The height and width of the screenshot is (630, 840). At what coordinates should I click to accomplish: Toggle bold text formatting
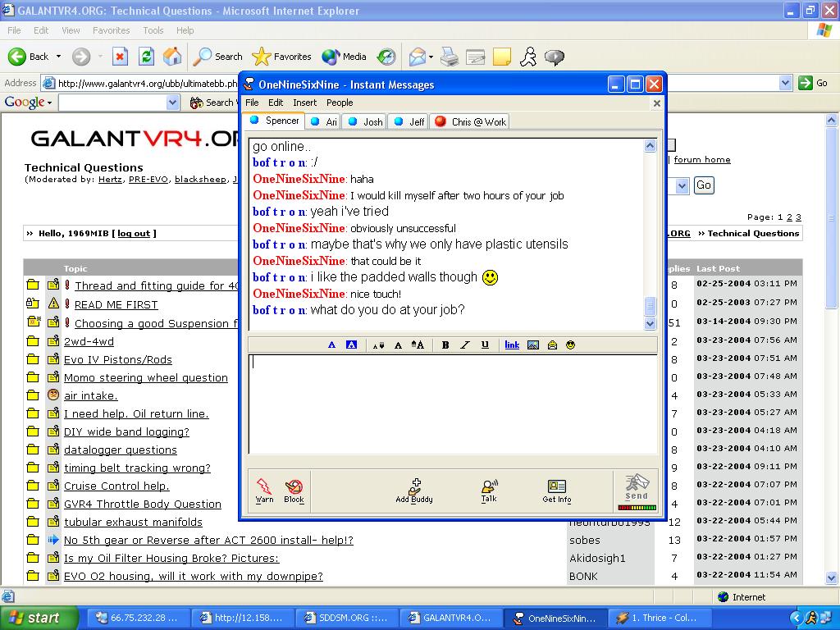click(445, 345)
